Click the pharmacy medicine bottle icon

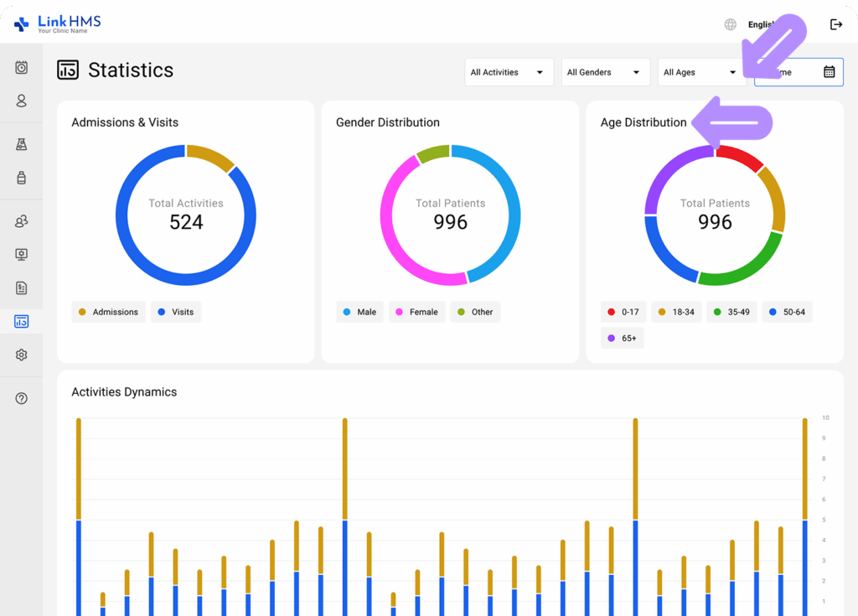(21, 178)
